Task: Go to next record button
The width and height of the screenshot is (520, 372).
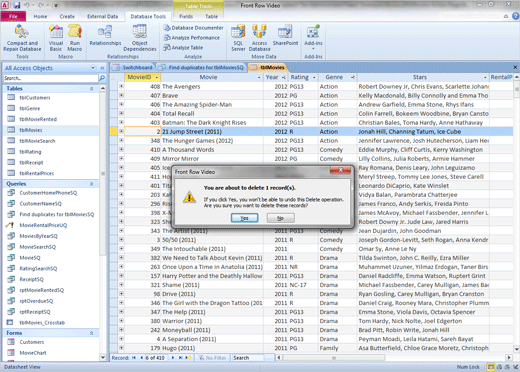Action: (x=173, y=358)
